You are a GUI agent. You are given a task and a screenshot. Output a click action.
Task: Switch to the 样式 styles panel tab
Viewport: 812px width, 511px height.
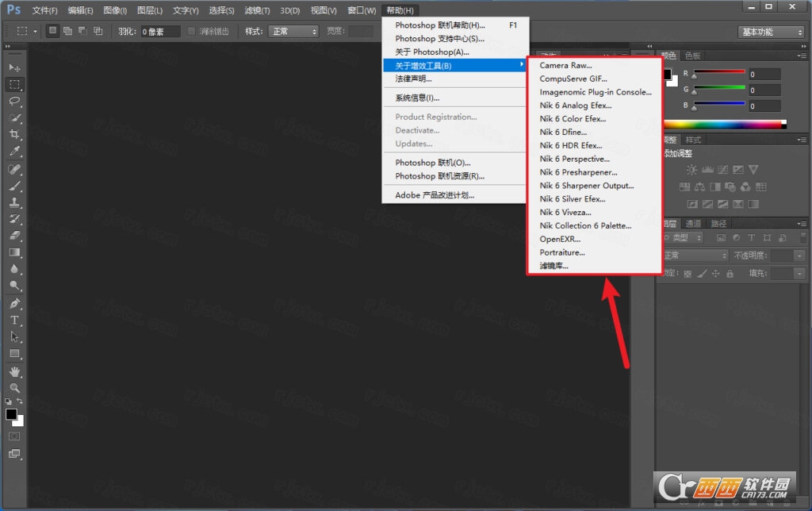[693, 140]
